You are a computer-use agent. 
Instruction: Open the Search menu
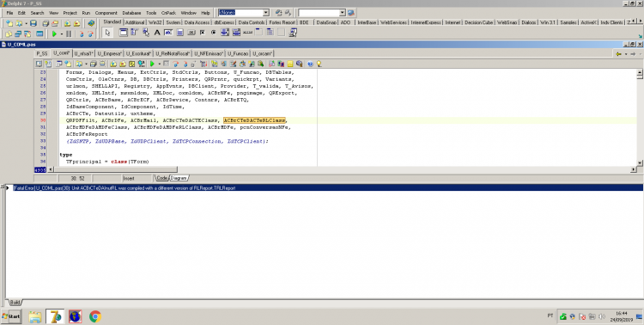tap(37, 13)
